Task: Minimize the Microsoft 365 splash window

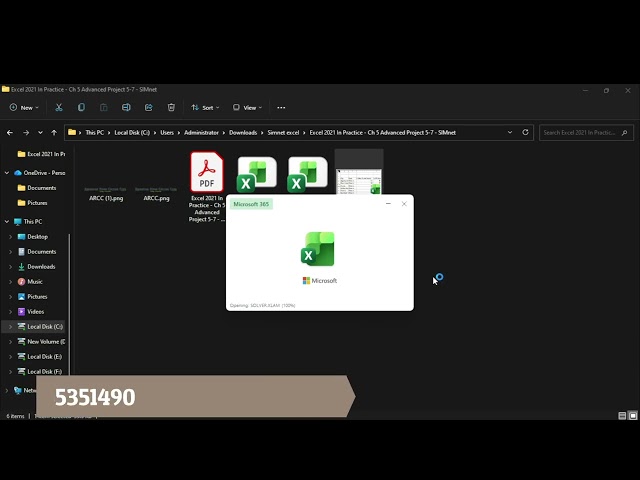Action: pyautogui.click(x=388, y=204)
